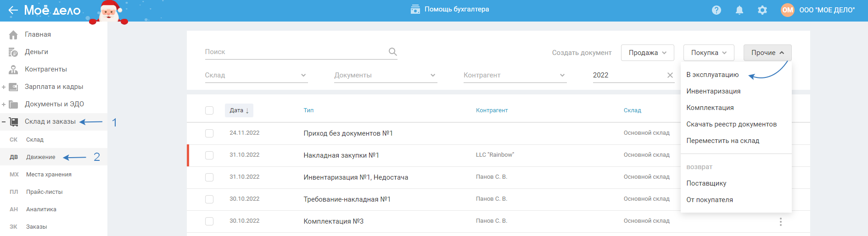Open notifications bell icon
Screen dimensions: 868x236
click(739, 10)
